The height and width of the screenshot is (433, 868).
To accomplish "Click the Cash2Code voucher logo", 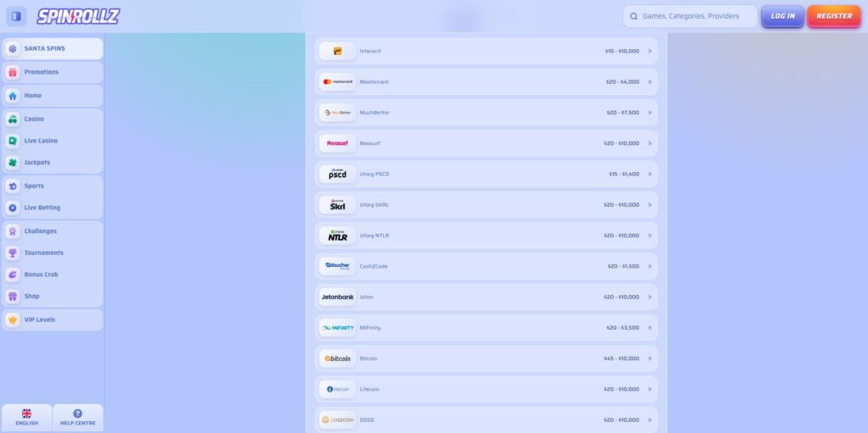I will [x=337, y=266].
